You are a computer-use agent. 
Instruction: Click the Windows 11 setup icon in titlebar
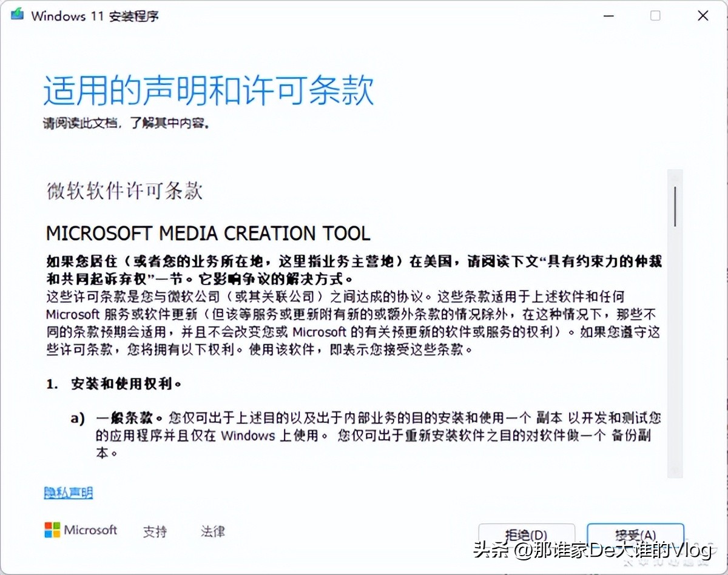(x=17, y=13)
